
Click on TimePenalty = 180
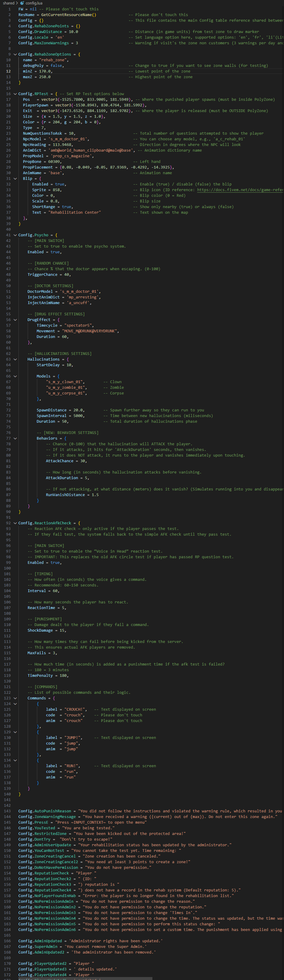48,676
